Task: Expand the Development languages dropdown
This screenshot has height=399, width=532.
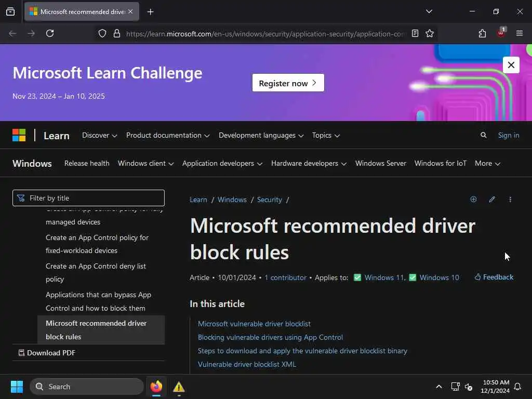Action: [x=261, y=136]
